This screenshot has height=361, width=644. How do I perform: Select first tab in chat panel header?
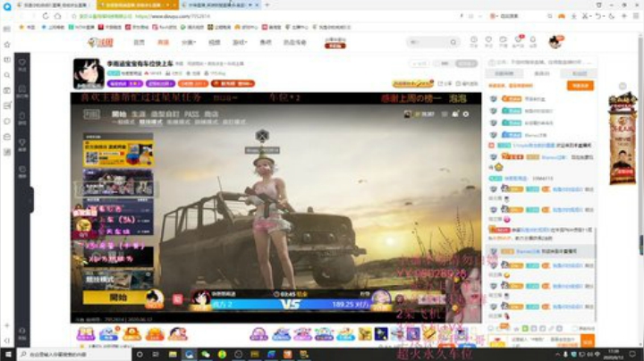(504, 73)
